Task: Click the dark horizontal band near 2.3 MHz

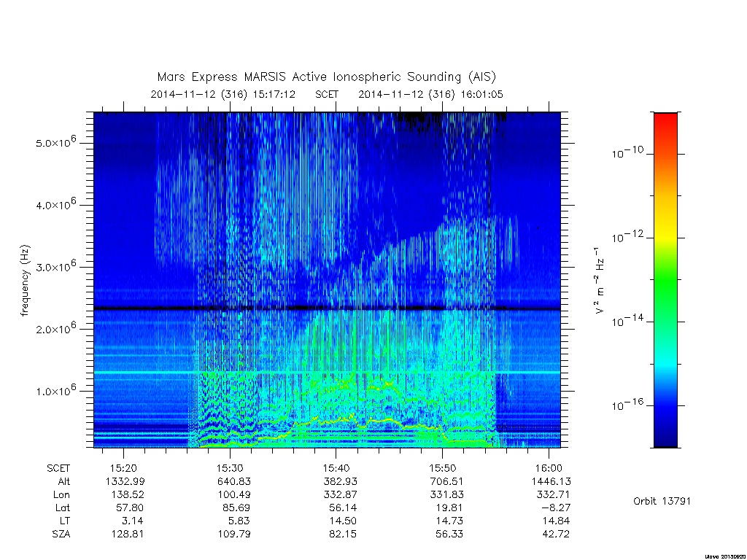Action: (x=327, y=308)
